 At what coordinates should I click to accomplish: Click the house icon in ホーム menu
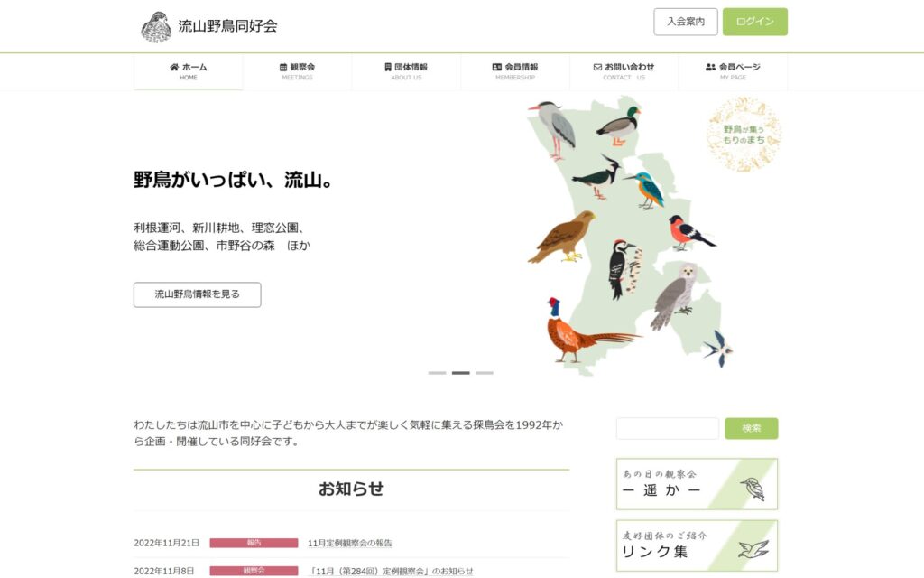pos(174,67)
